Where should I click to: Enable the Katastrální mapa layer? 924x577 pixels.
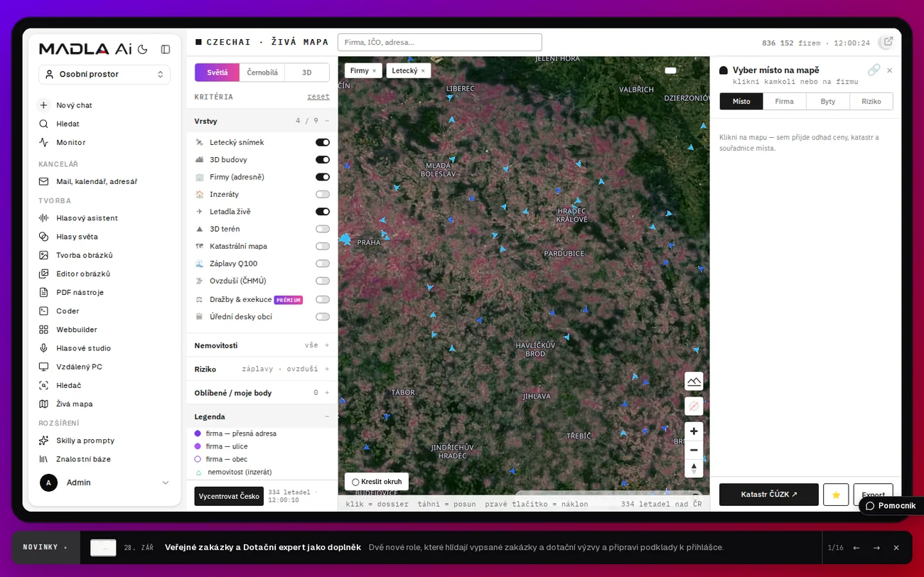point(323,246)
